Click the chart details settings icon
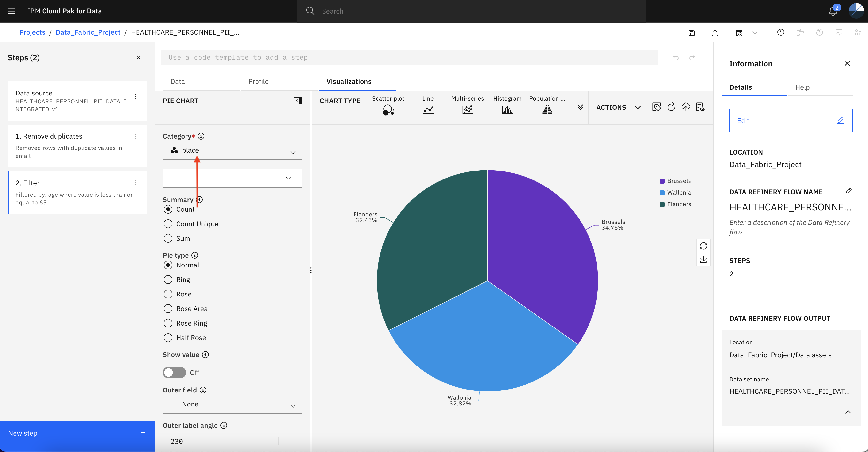868x452 pixels. point(700,107)
